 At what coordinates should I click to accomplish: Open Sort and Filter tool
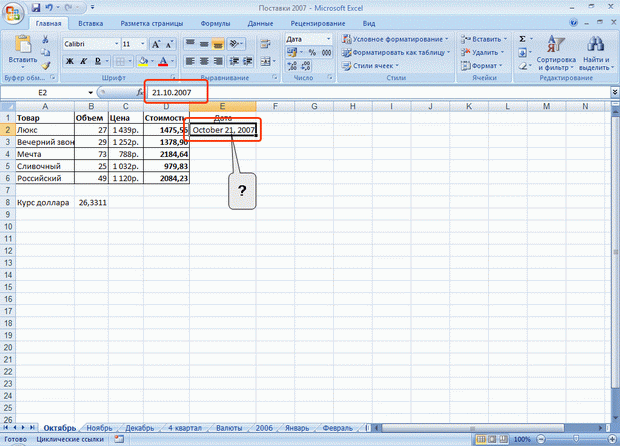[556, 53]
